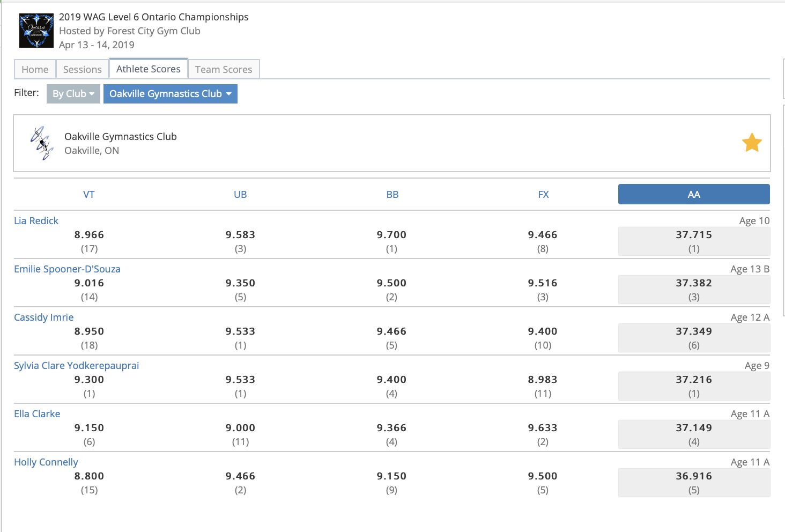The height and width of the screenshot is (532, 785).
Task: Go to the Home tab
Action: click(35, 69)
